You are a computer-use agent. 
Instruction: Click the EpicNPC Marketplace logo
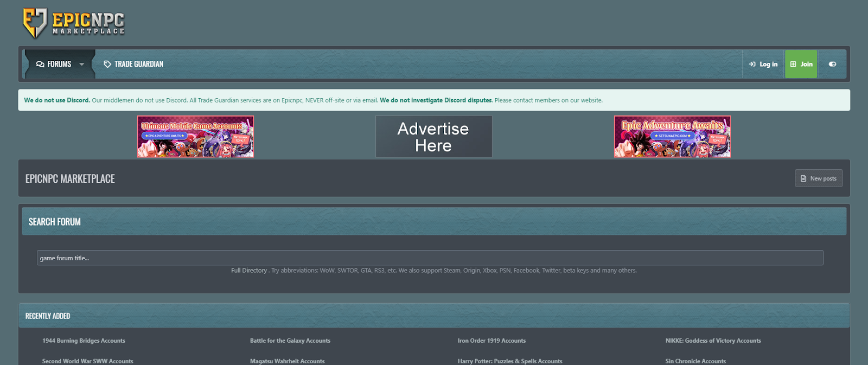tap(73, 23)
